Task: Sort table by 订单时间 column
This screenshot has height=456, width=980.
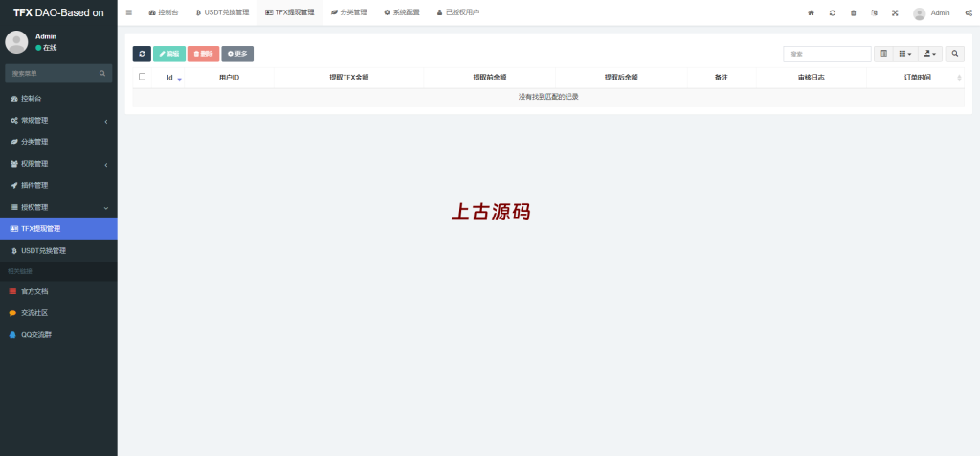Action: [917, 78]
